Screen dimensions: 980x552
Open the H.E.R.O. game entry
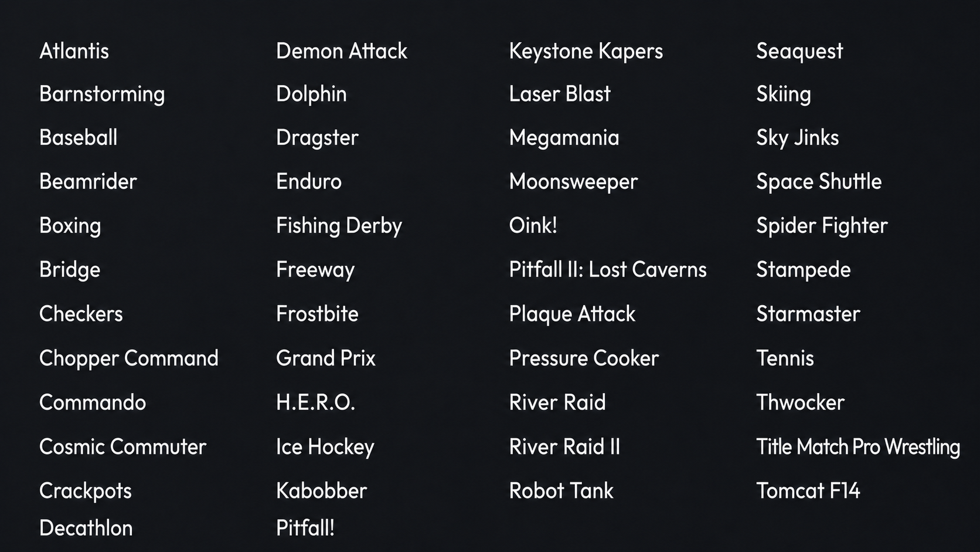[315, 402]
